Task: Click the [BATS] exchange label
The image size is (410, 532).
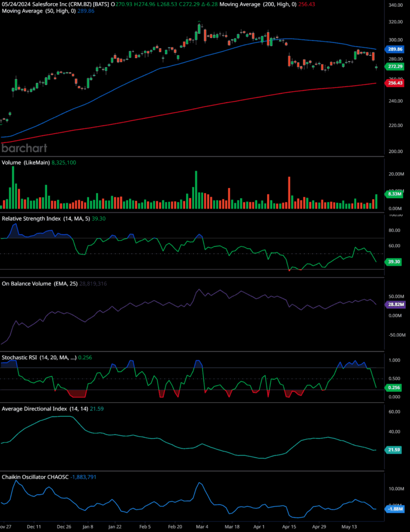Action: [101, 5]
